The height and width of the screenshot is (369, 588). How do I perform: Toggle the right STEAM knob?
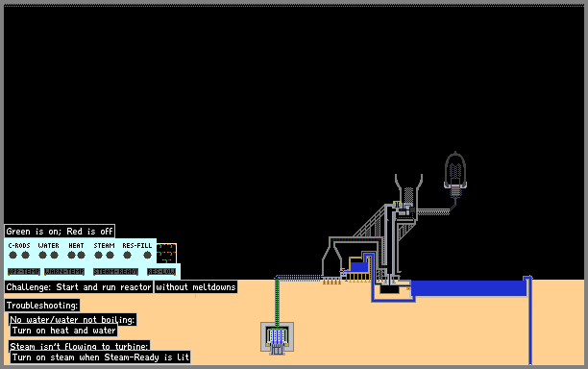coord(110,256)
